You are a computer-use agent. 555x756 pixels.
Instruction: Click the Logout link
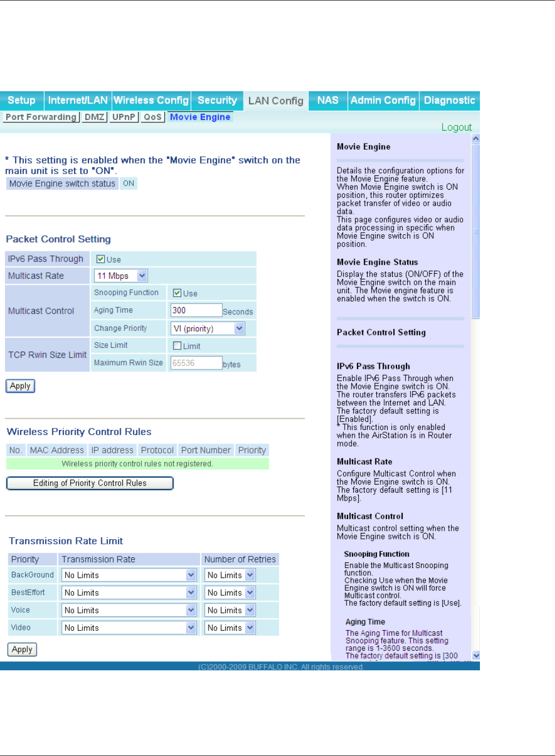(457, 127)
